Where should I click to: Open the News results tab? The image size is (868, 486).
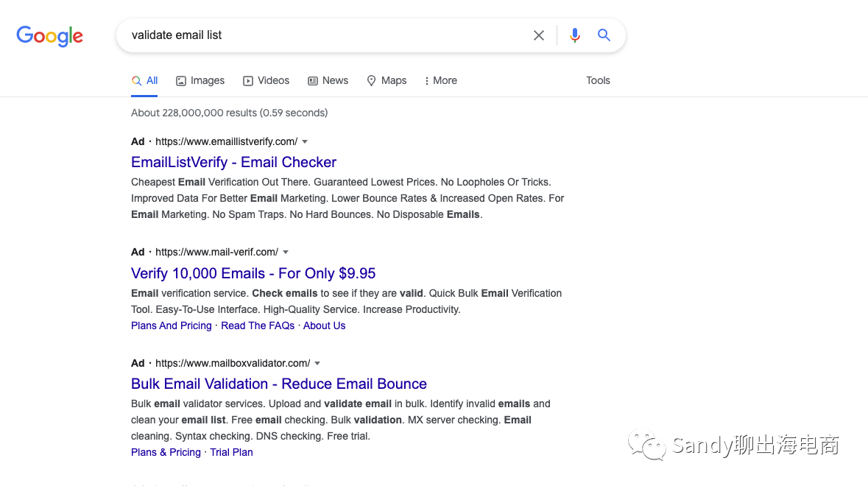point(328,81)
